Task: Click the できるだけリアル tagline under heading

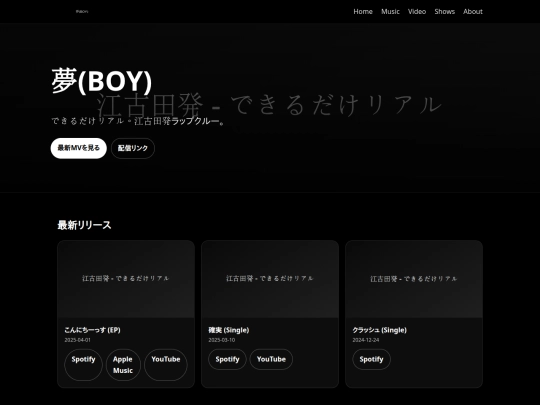Action: coord(138,121)
